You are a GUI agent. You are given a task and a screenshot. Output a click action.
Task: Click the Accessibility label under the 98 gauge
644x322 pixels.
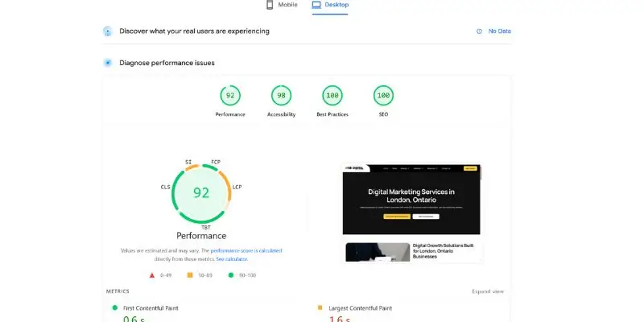click(281, 114)
